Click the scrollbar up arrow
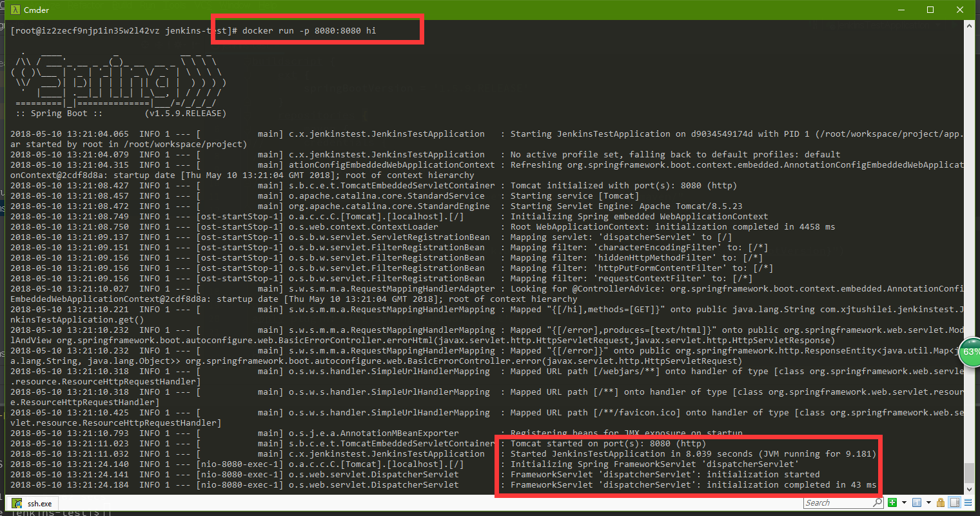Image resolution: width=980 pixels, height=516 pixels. (x=968, y=25)
